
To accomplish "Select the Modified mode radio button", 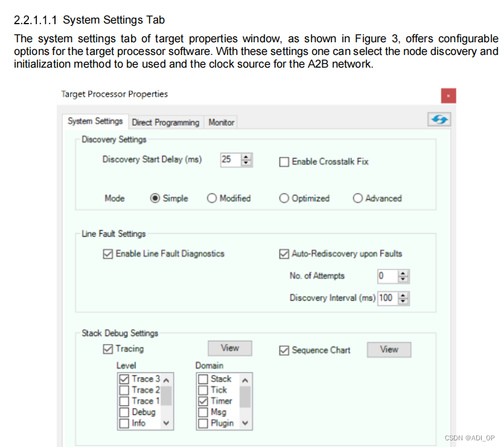I will click(x=212, y=198).
